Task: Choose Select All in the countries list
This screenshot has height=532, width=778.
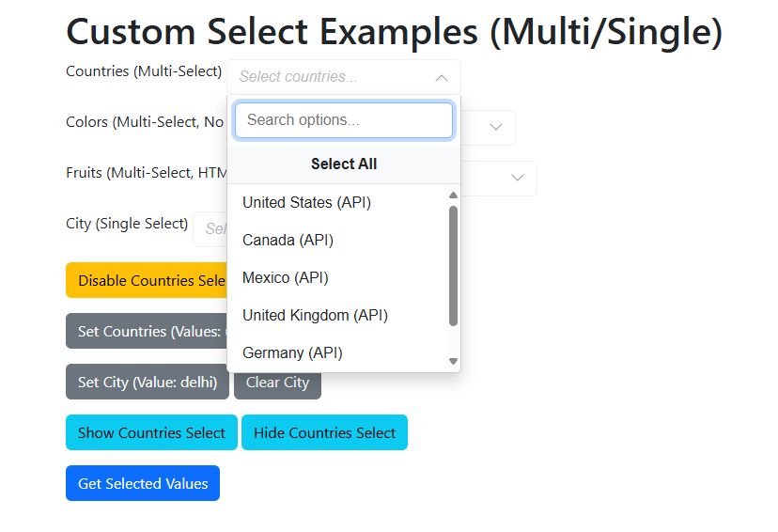Action: pyautogui.click(x=343, y=164)
